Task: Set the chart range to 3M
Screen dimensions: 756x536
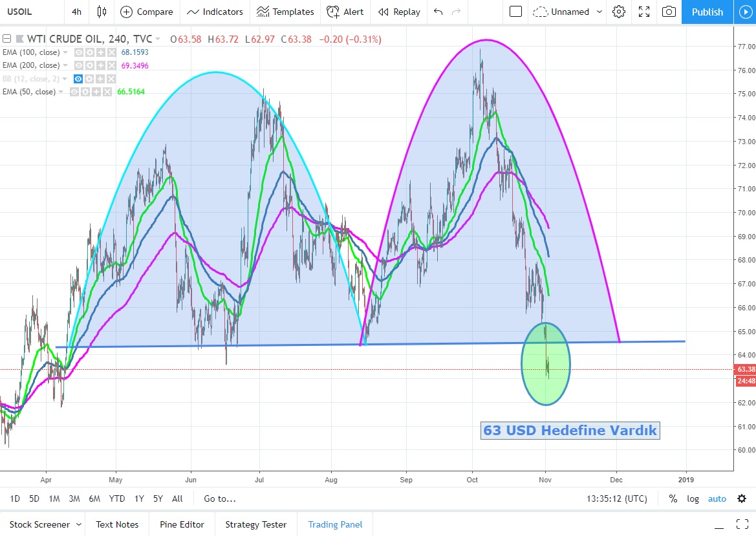Action: coord(74,498)
